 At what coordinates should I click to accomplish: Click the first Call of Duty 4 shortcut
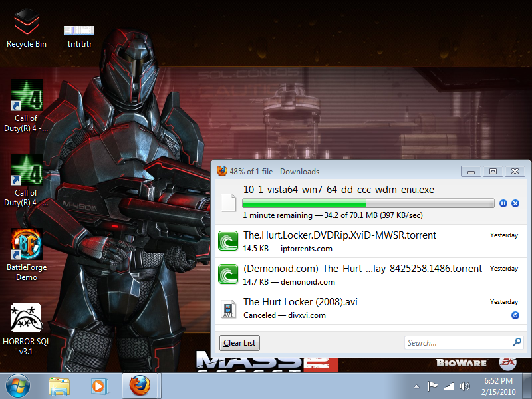[26, 106]
